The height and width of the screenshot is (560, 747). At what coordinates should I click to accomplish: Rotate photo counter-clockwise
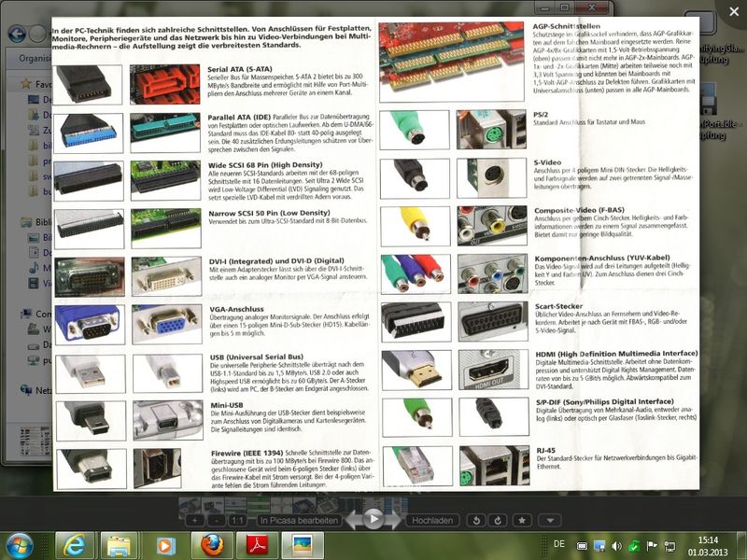click(x=476, y=521)
